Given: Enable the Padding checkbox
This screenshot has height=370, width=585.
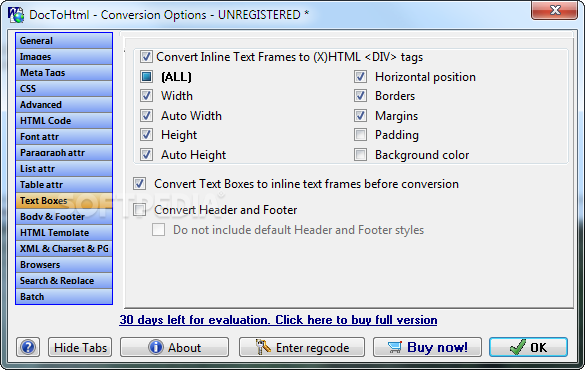Looking at the screenshot, I should click(360, 135).
